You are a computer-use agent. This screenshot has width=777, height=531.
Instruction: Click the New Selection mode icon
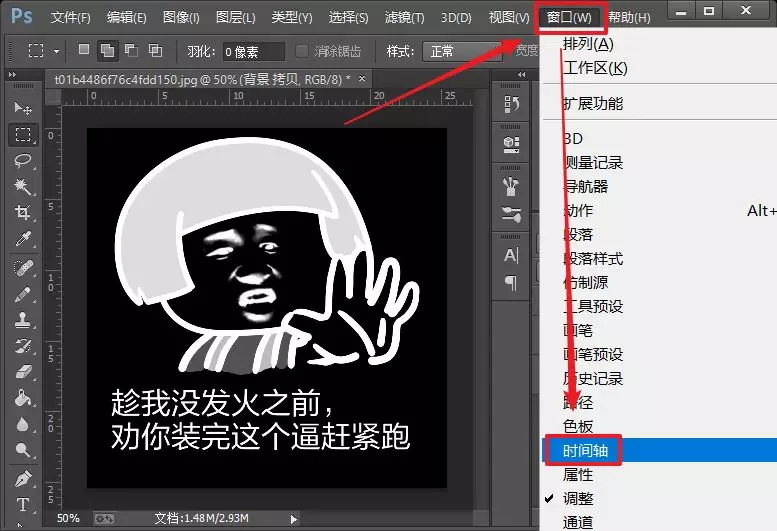pos(84,50)
